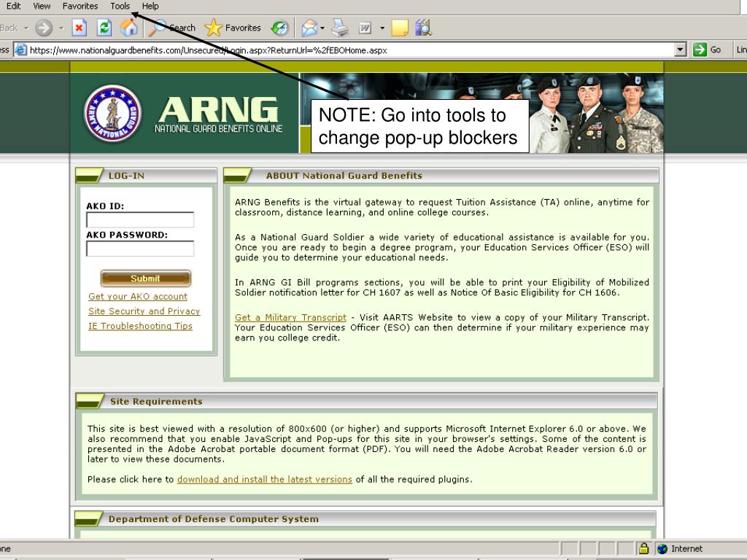Click the Submit button

pyautogui.click(x=146, y=278)
